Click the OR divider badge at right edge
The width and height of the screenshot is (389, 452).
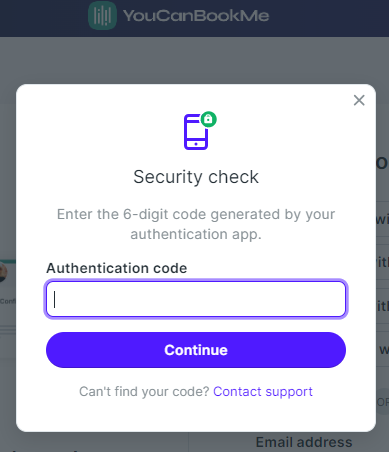(382, 402)
